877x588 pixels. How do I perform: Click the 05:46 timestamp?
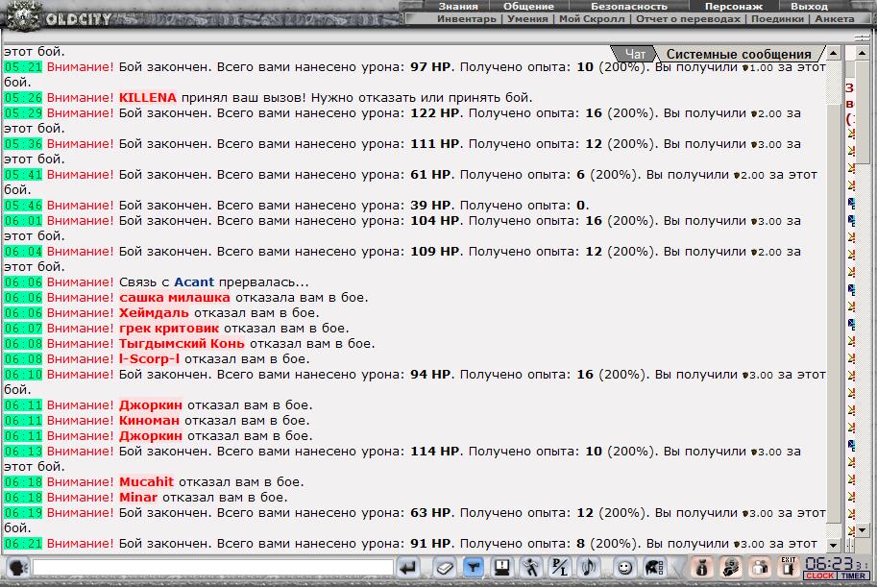(23, 205)
